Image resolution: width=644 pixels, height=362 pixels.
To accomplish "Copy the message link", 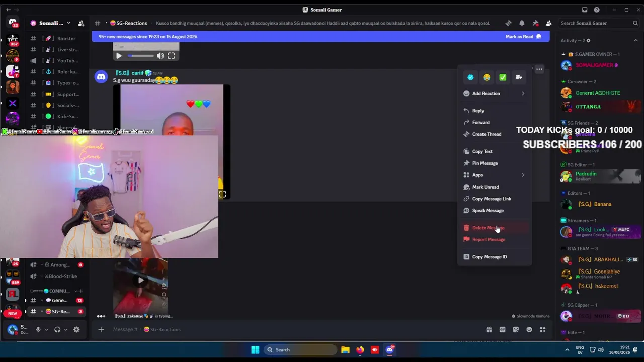I will pyautogui.click(x=495, y=199).
